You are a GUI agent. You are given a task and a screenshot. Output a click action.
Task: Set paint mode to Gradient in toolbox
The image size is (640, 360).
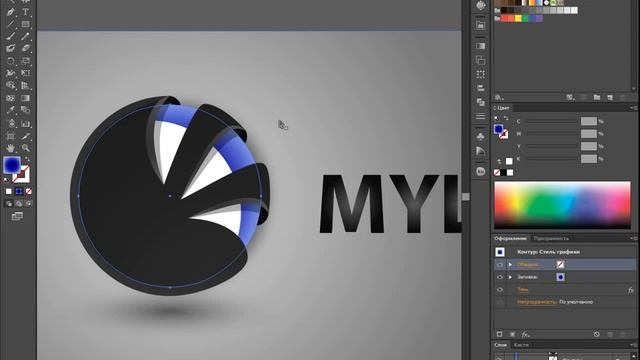[19, 191]
